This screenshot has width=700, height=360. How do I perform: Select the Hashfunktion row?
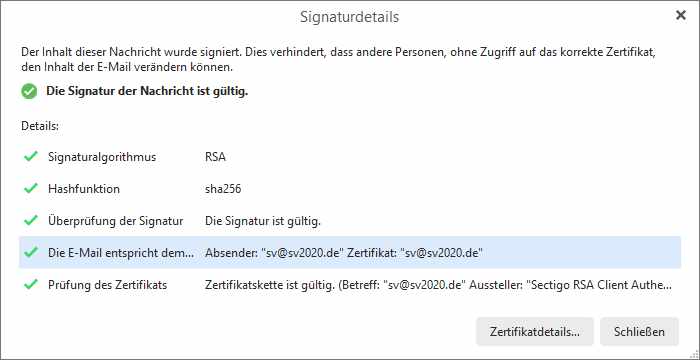[x=350, y=189]
